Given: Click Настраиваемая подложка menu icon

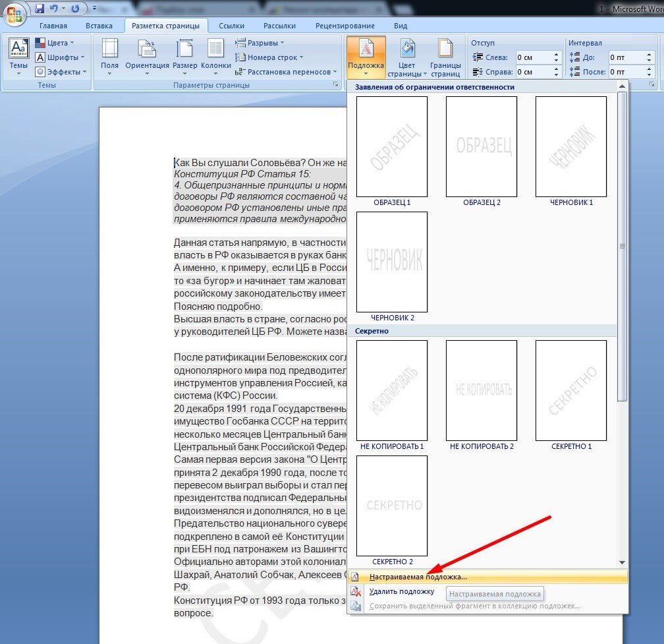Looking at the screenshot, I should (x=355, y=577).
